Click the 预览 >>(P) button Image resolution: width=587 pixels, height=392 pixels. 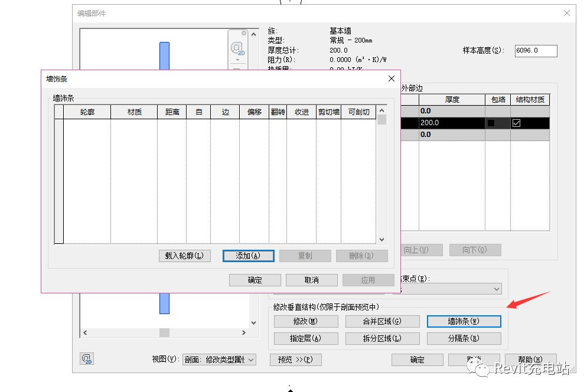[296, 360]
